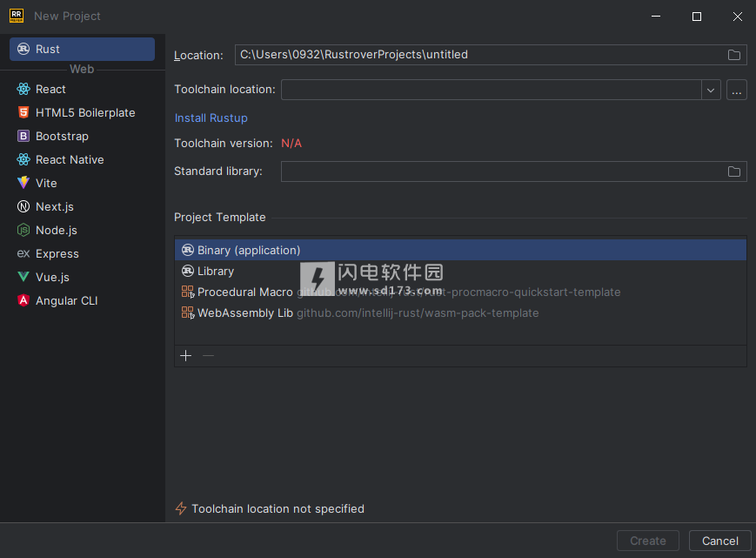Select Angular CLI project type
The height and width of the screenshot is (558, 756).
pyautogui.click(x=82, y=301)
